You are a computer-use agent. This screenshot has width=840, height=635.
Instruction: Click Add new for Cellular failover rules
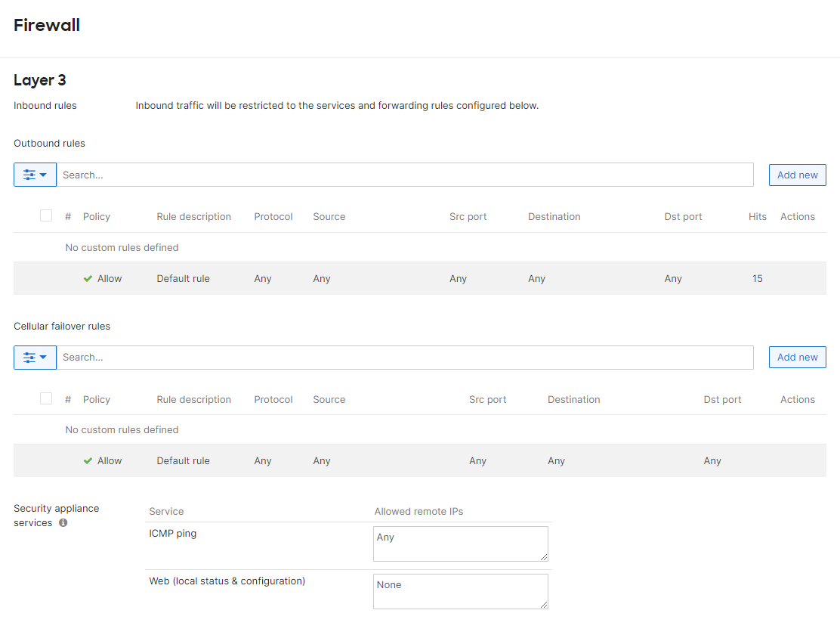click(x=797, y=357)
